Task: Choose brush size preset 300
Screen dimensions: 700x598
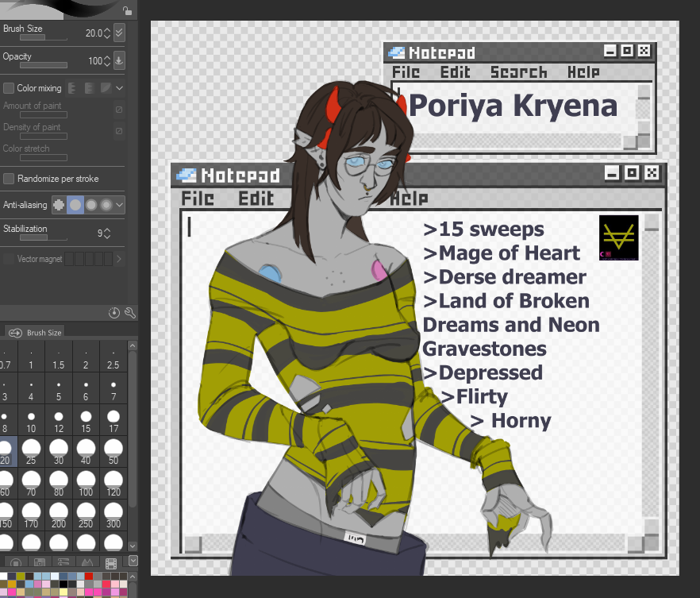Action: [x=113, y=515]
